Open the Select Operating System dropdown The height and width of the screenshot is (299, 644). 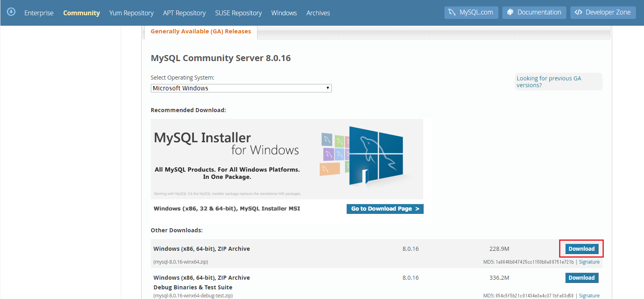(x=241, y=88)
